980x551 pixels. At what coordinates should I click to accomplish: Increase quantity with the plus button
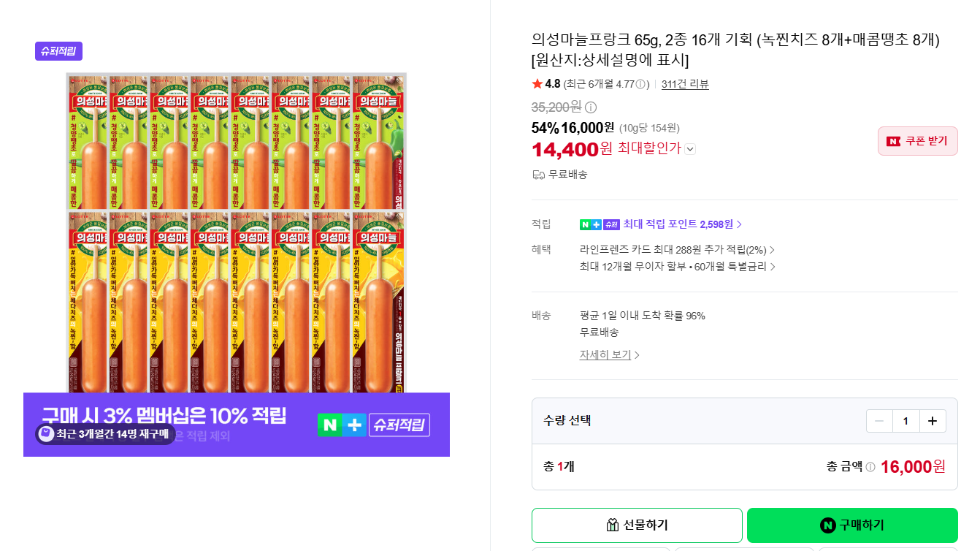pyautogui.click(x=933, y=421)
